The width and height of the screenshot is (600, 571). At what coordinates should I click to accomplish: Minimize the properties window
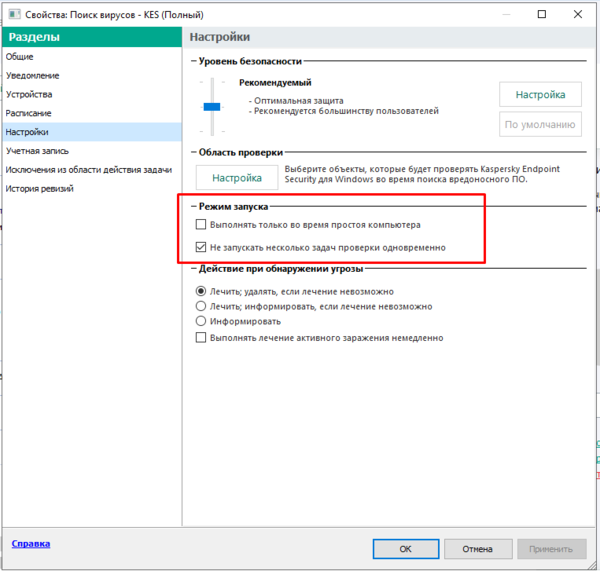click(506, 14)
